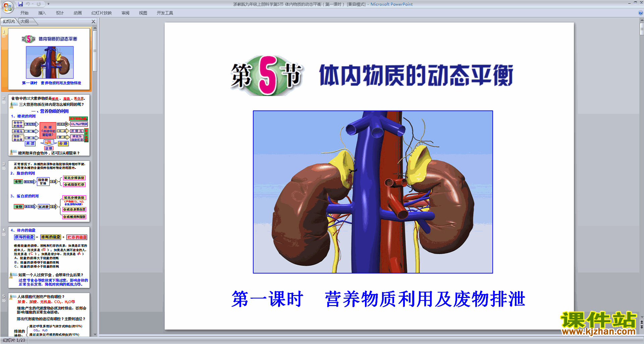The image size is (644, 344).
Task: Click the 幻灯片 1/23 status bar indicator
Action: tap(14, 340)
